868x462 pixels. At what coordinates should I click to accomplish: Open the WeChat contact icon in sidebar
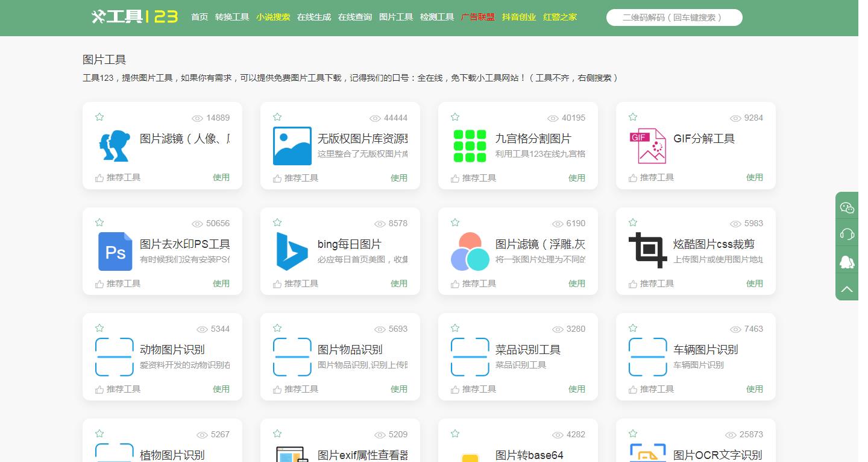tap(846, 207)
